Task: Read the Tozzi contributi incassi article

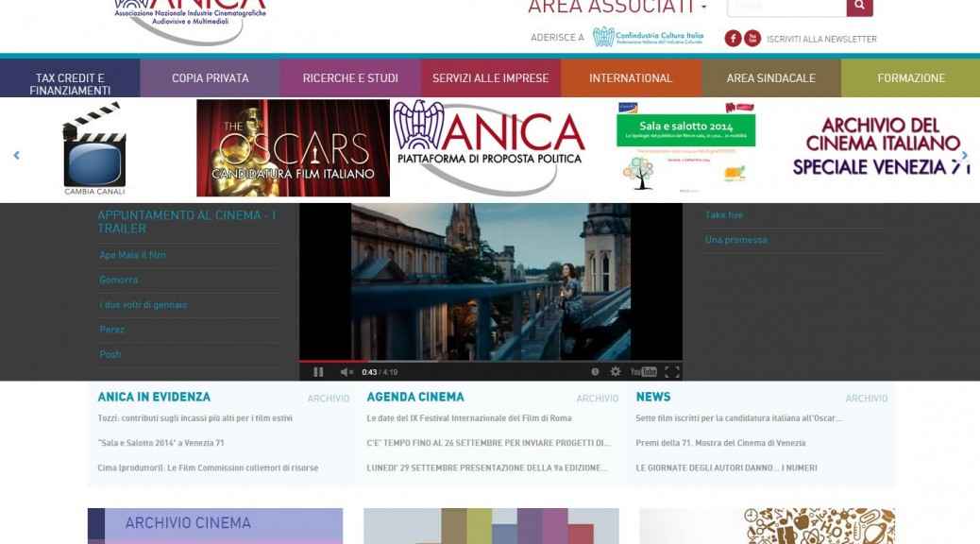Action: click(195, 418)
